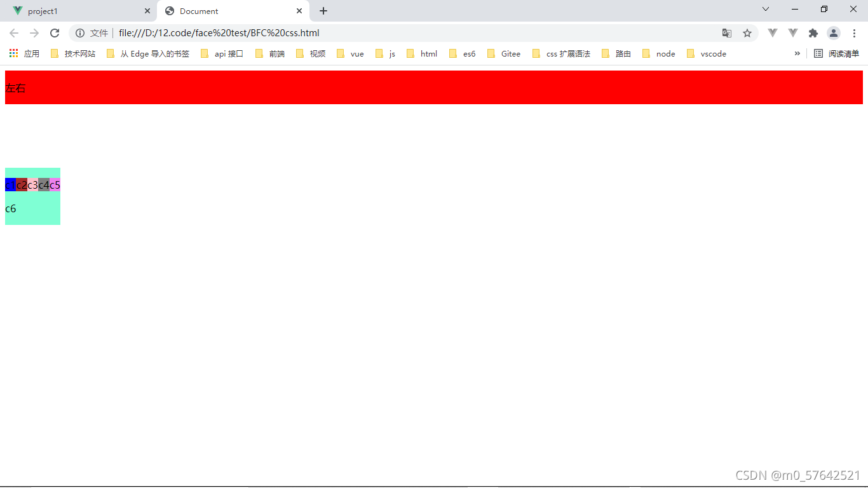Bookmark this page with the star icon
868x488 pixels.
coord(747,32)
